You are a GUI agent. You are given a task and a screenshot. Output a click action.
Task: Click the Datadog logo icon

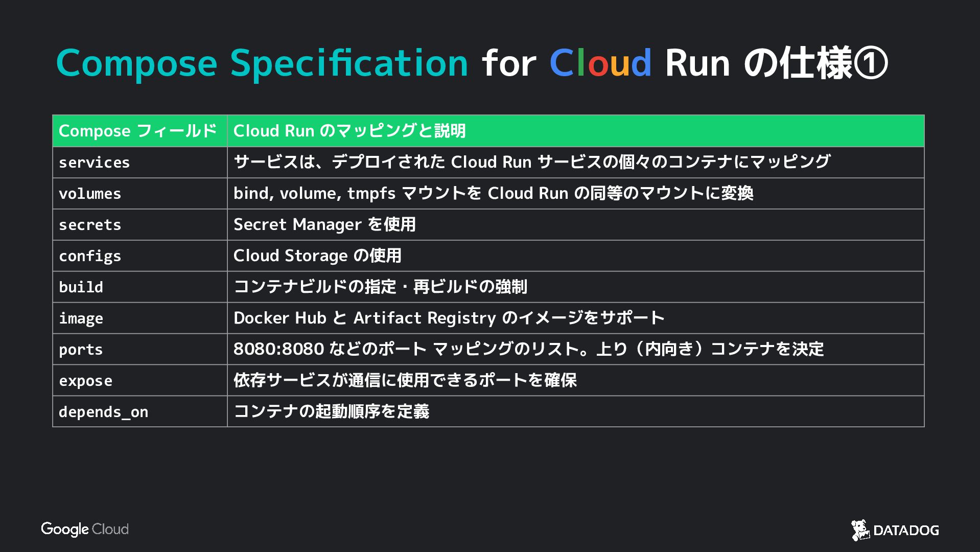tap(860, 530)
